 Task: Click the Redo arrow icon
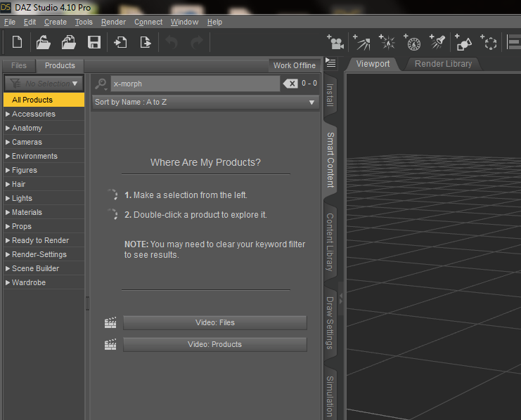tap(197, 43)
